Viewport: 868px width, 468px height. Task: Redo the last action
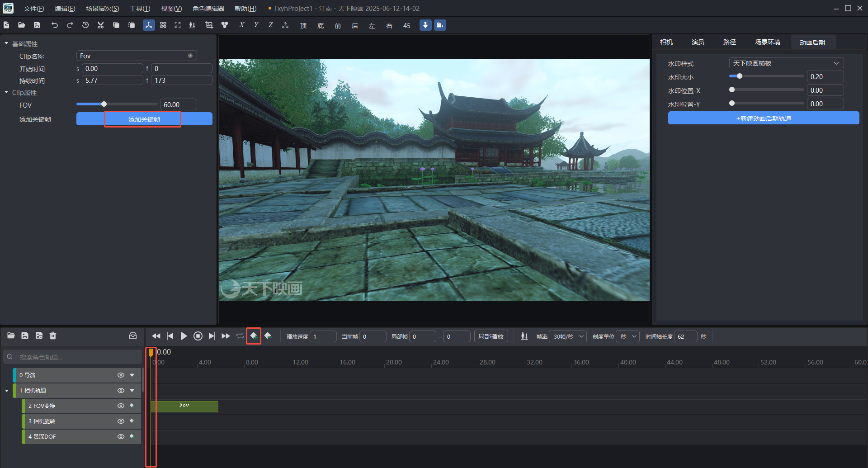tap(70, 25)
